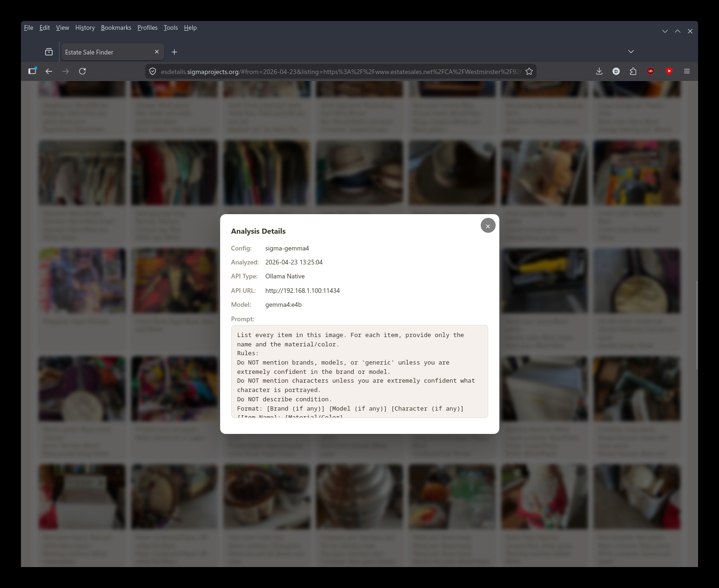Open the Profiles menu
Image resolution: width=719 pixels, height=588 pixels.
click(x=147, y=28)
